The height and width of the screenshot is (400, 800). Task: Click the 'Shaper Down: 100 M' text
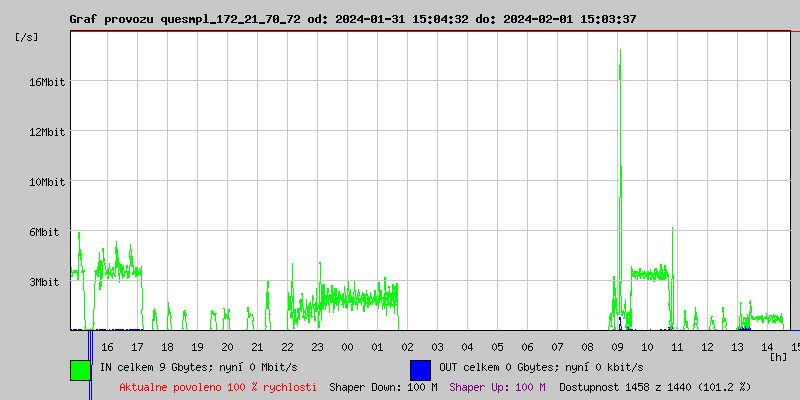click(383, 387)
